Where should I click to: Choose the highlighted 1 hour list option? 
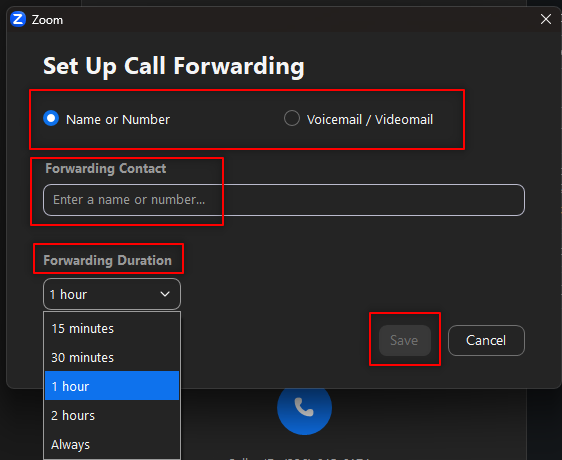(x=112, y=386)
